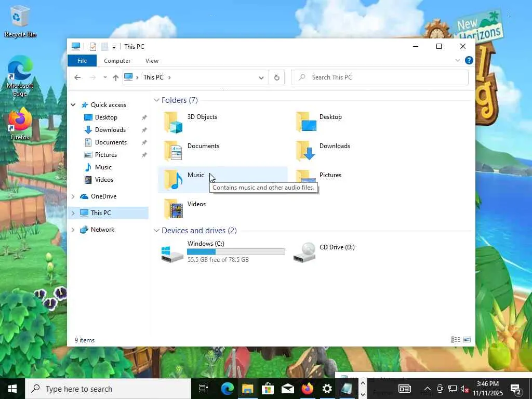The image size is (532, 399).
Task: Open the address bar history dropdown
Action: click(x=261, y=78)
